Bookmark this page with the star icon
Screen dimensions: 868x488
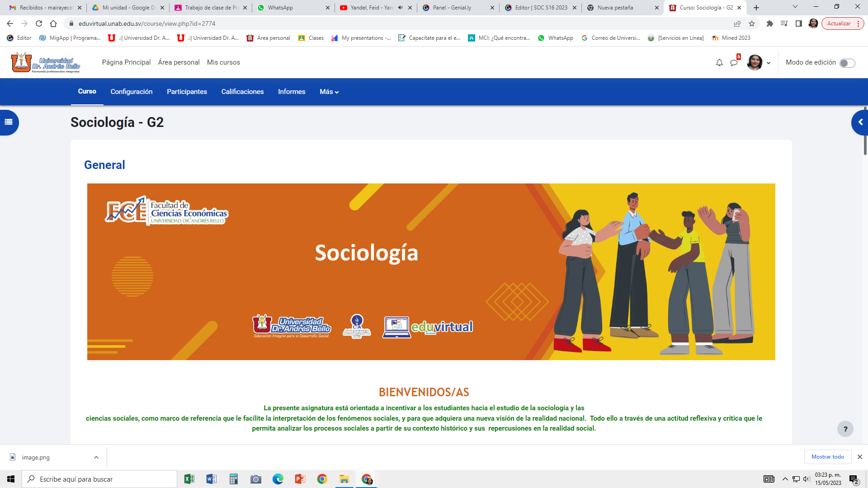[x=752, y=23]
